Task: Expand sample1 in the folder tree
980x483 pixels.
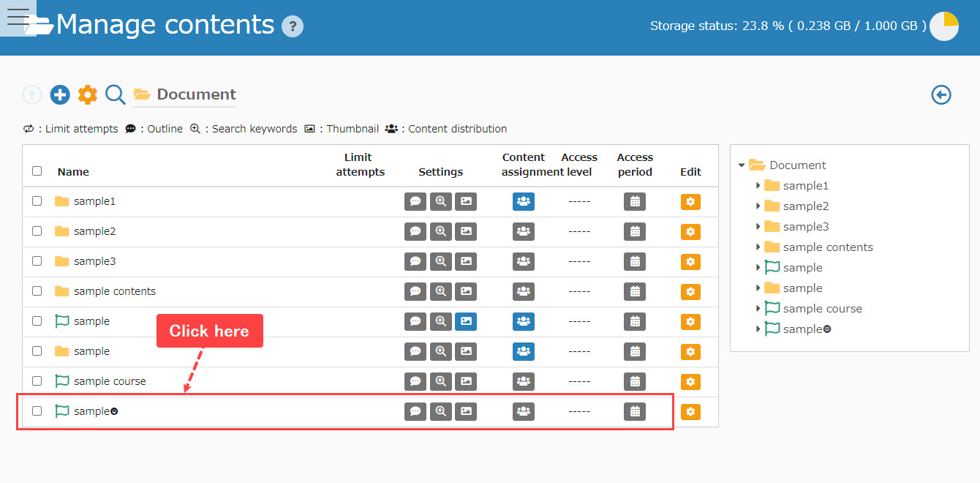Action: pyautogui.click(x=758, y=186)
